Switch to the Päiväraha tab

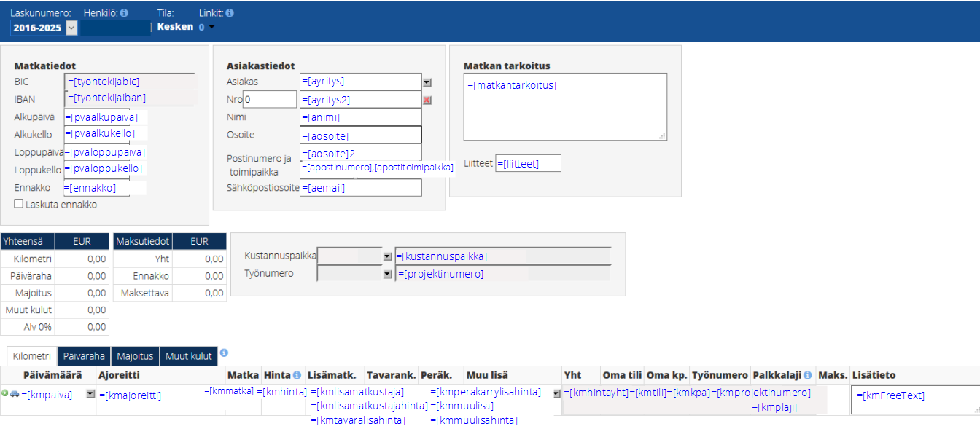(84, 356)
